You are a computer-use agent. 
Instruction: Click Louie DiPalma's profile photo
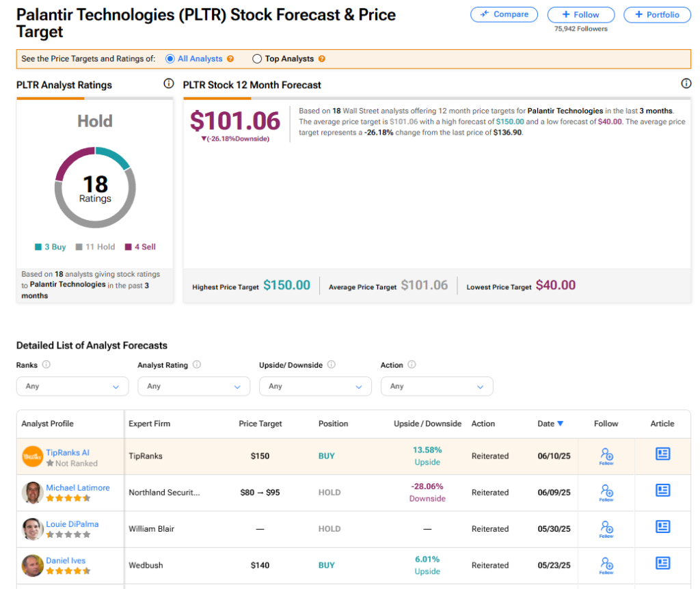tap(33, 529)
